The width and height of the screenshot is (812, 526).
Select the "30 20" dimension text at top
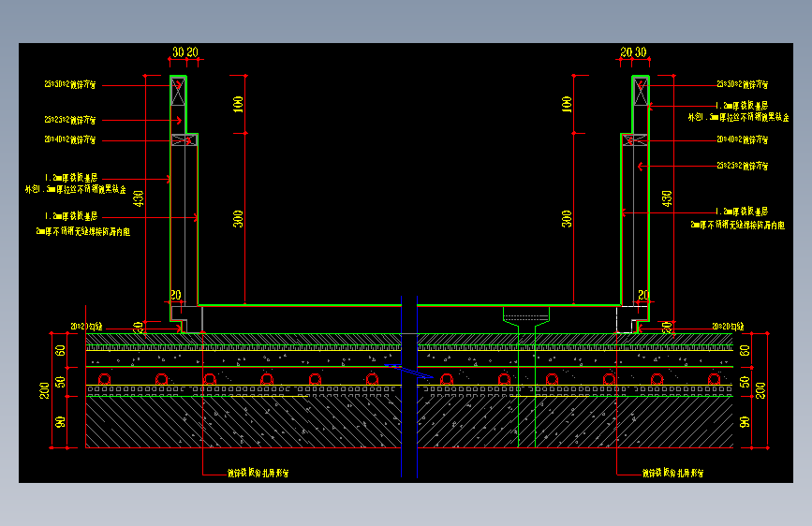(x=185, y=52)
